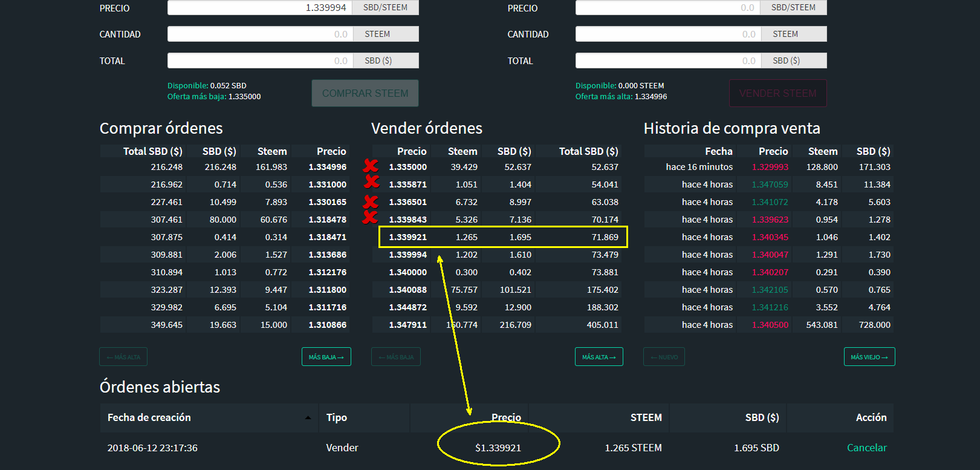Sort open orders via the Fecha de creación arrow
The image size is (980, 470).
(x=308, y=418)
